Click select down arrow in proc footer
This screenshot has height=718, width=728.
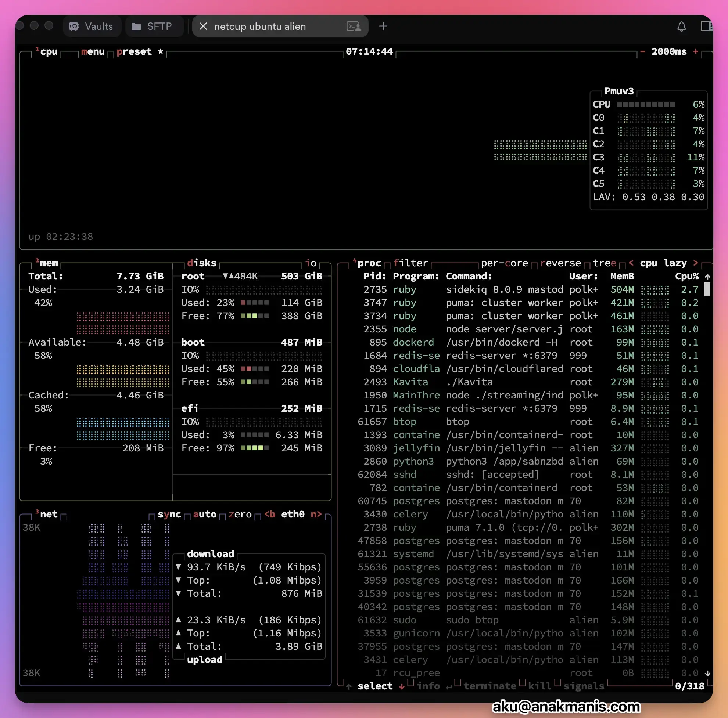pos(402,686)
